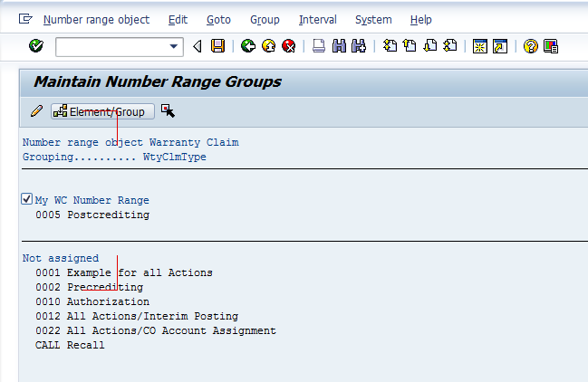Click the window menu icon left of Number range object
Image resolution: width=588 pixels, height=382 pixels.
(25, 19)
